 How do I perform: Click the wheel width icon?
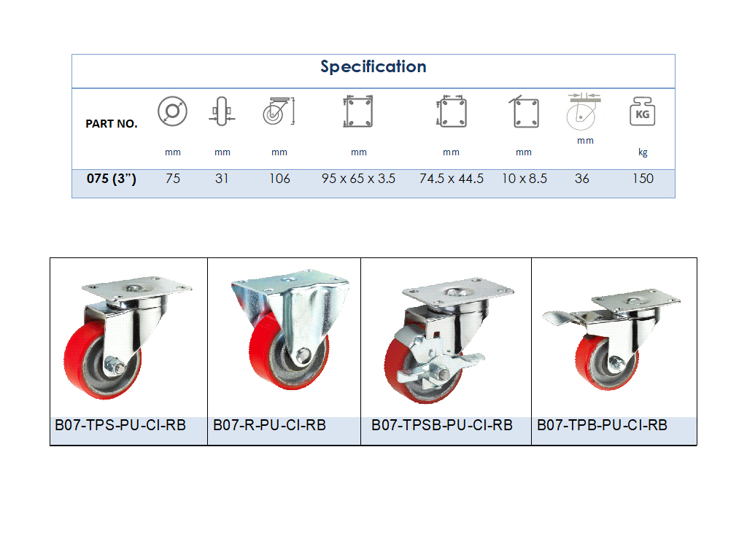coord(222,112)
